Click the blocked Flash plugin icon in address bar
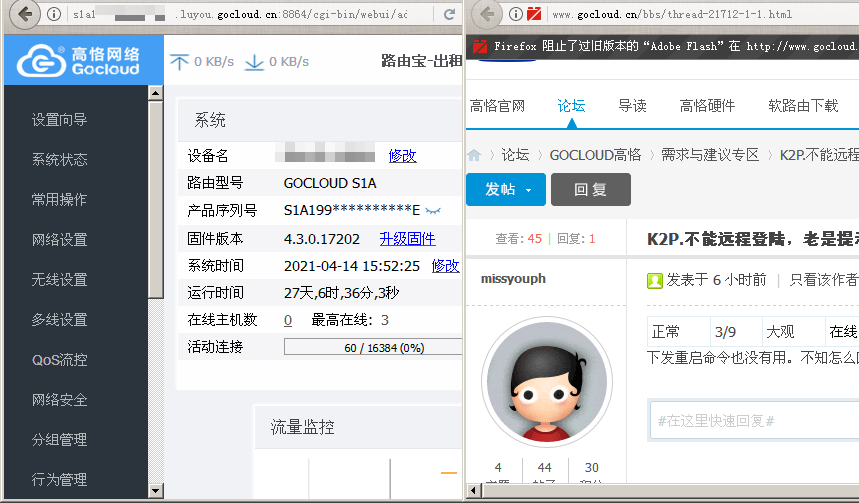 coord(534,14)
